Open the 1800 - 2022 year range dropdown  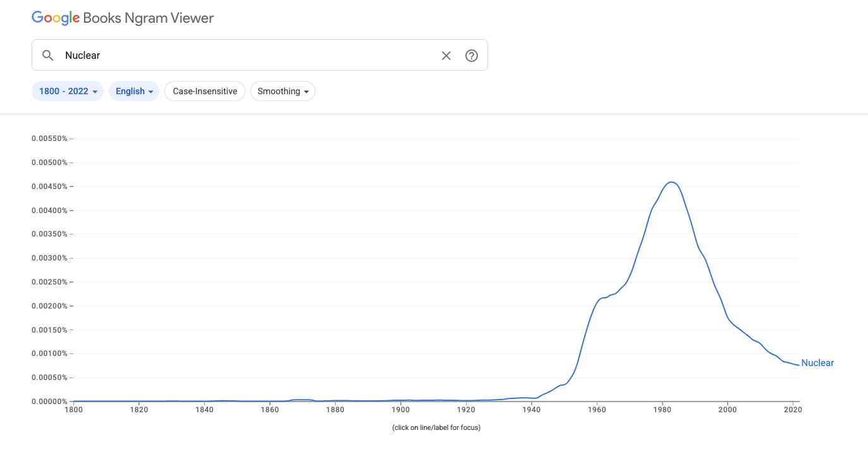coord(68,91)
